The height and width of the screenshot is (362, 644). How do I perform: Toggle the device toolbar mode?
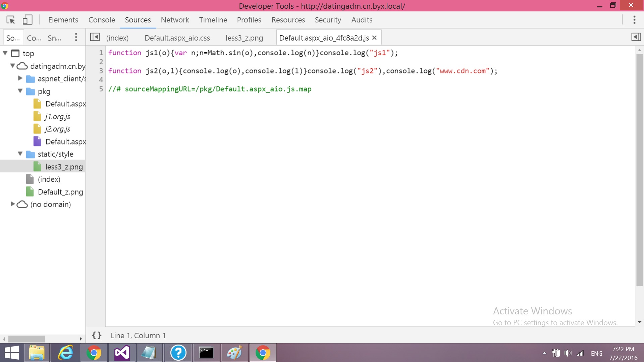coord(28,20)
